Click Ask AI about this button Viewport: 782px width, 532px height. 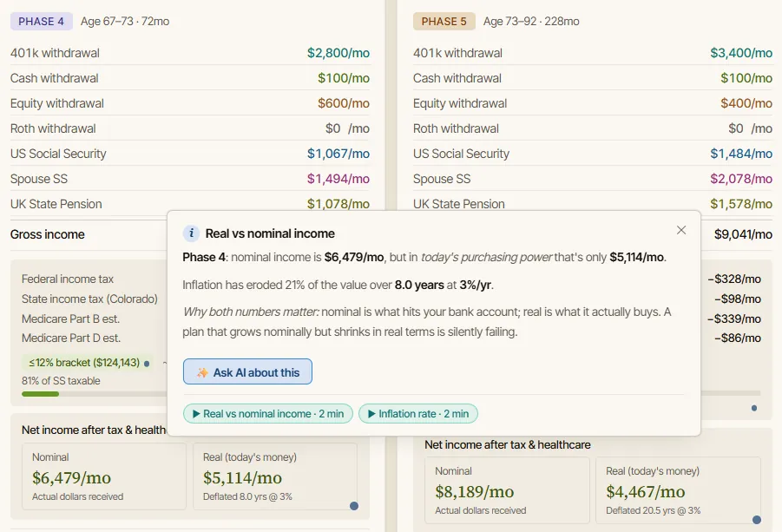click(247, 372)
